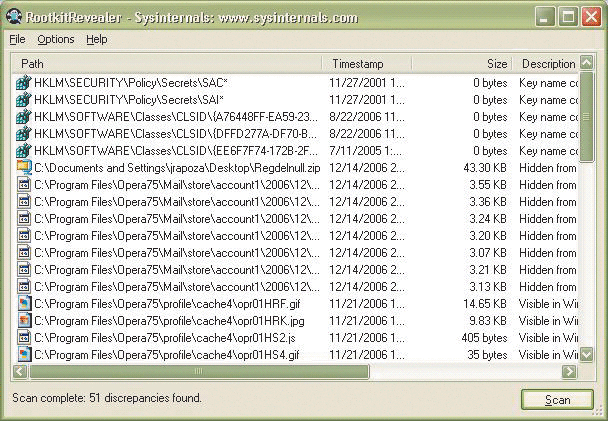Screen dimensions: 608x421
Task: Click the 14.65 KB size cell
Action: [x=485, y=304]
